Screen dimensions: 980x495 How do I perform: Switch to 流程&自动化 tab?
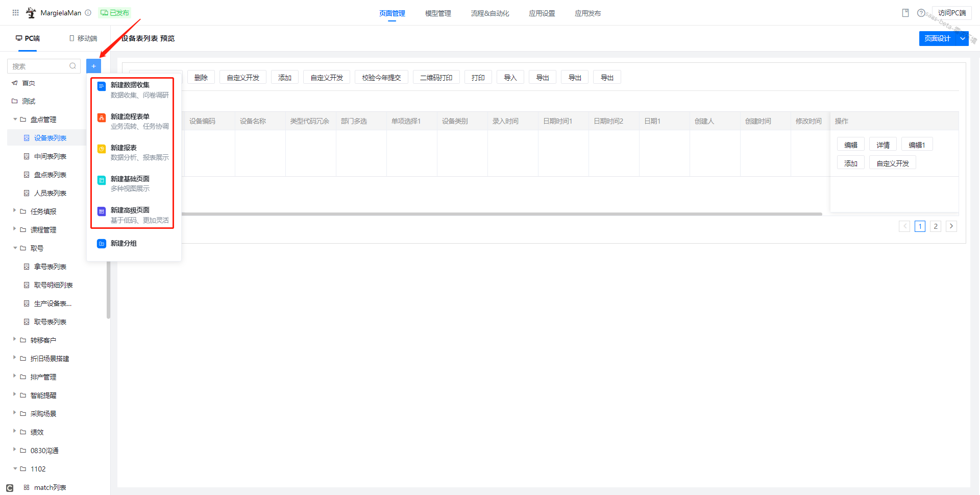(x=490, y=13)
